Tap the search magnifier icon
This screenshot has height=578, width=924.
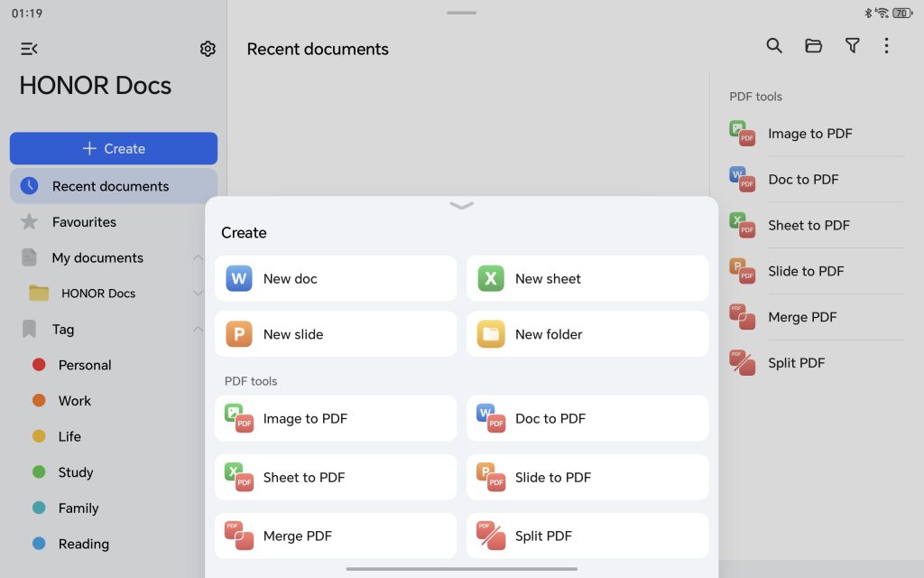(x=774, y=46)
